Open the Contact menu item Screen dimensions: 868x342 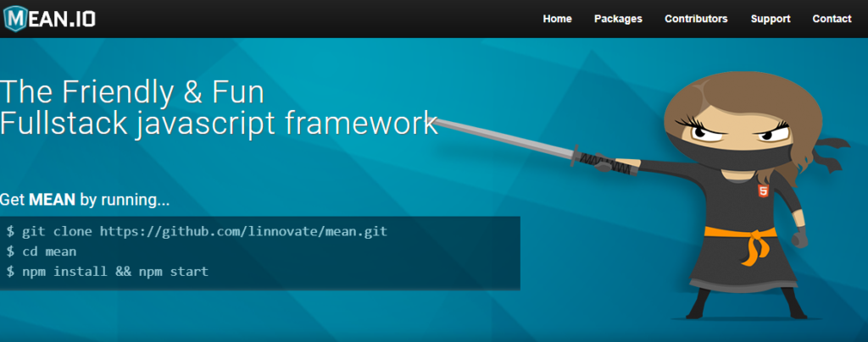coord(832,19)
